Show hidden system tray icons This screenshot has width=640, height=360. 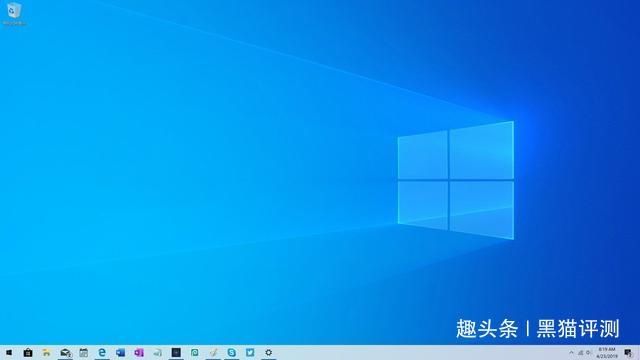571,353
